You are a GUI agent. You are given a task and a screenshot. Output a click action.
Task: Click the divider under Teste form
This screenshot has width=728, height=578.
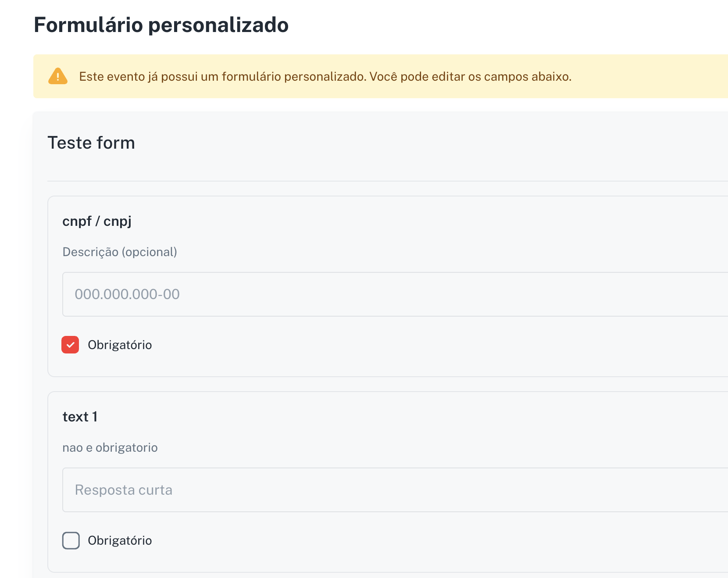pyautogui.click(x=351, y=180)
